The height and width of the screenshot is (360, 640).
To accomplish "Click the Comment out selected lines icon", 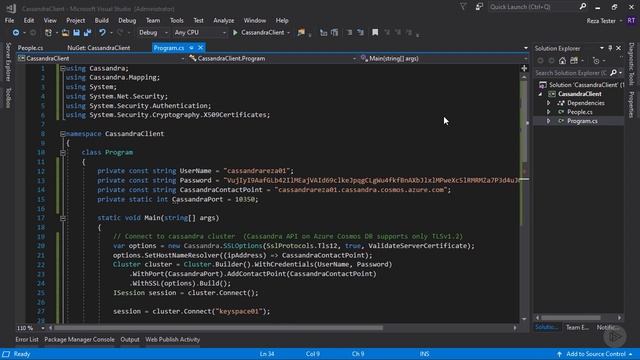I will (x=349, y=33).
